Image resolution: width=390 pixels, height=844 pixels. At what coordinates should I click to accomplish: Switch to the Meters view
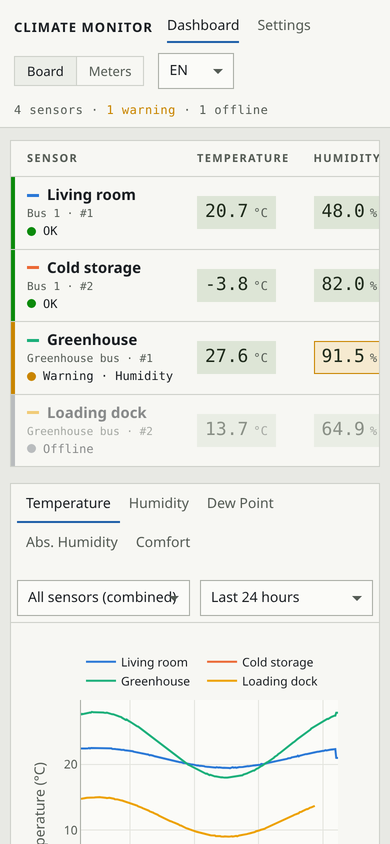(x=110, y=71)
